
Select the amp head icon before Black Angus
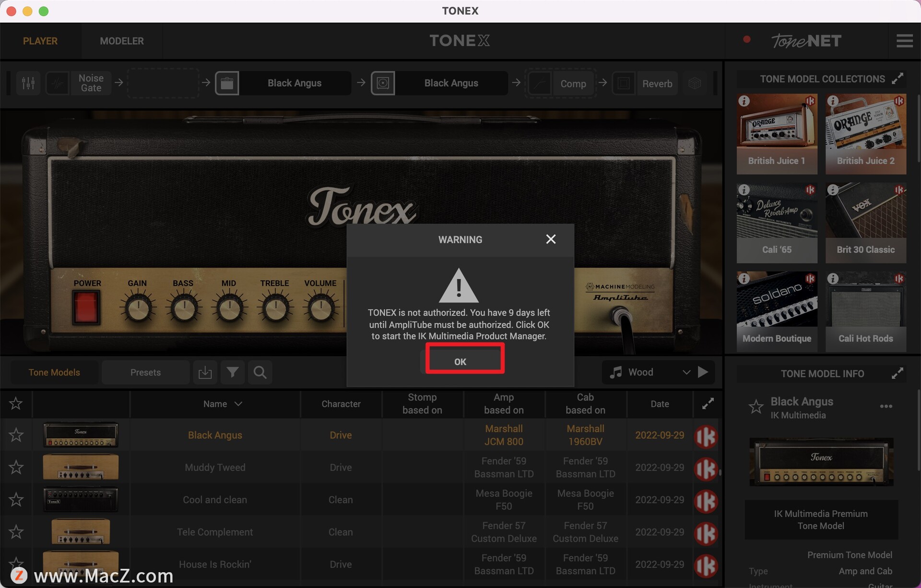(x=227, y=83)
